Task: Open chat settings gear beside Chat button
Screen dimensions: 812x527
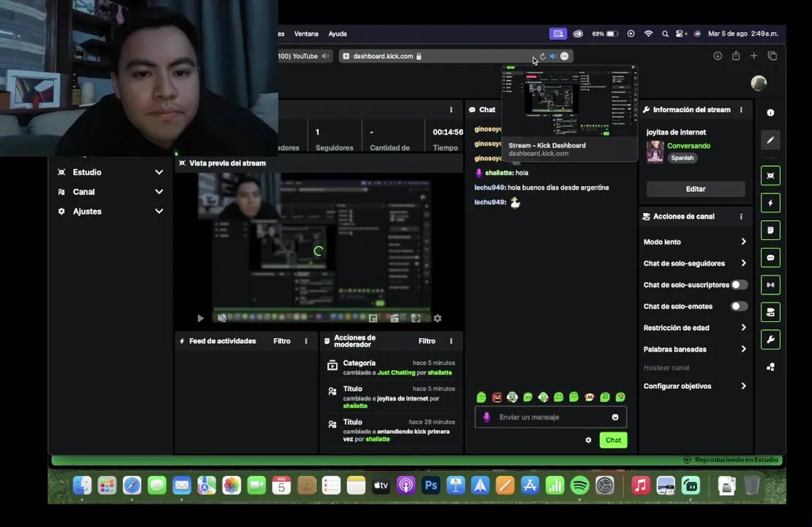Action: [588, 440]
